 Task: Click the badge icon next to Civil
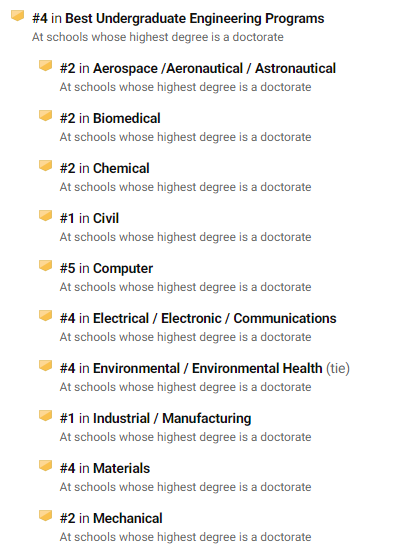pyautogui.click(x=45, y=216)
